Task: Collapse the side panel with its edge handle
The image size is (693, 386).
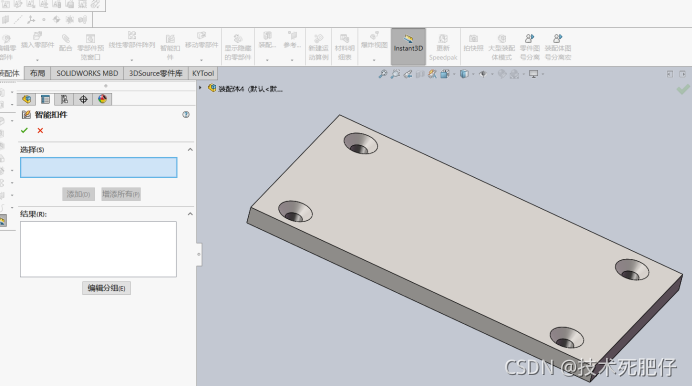Action: click(199, 254)
